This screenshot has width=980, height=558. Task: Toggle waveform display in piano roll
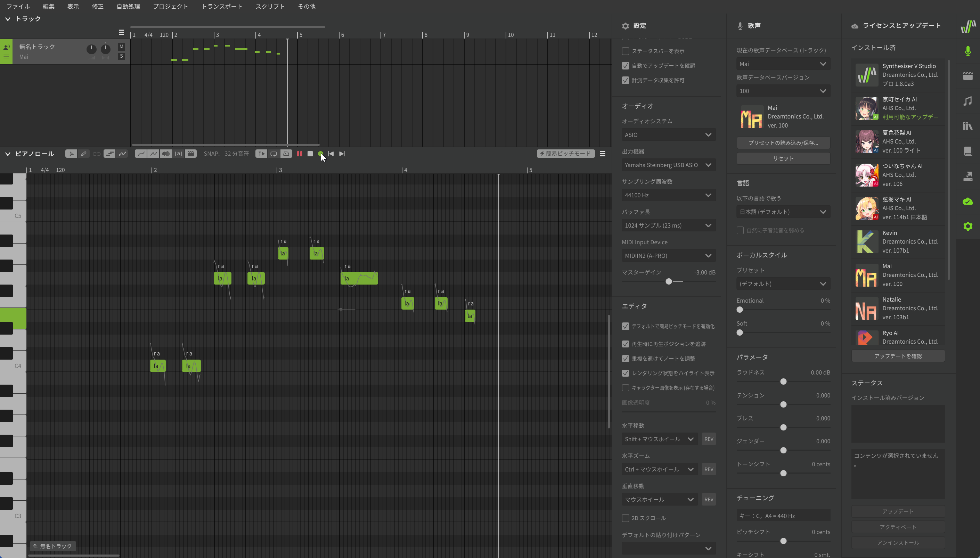pos(166,154)
